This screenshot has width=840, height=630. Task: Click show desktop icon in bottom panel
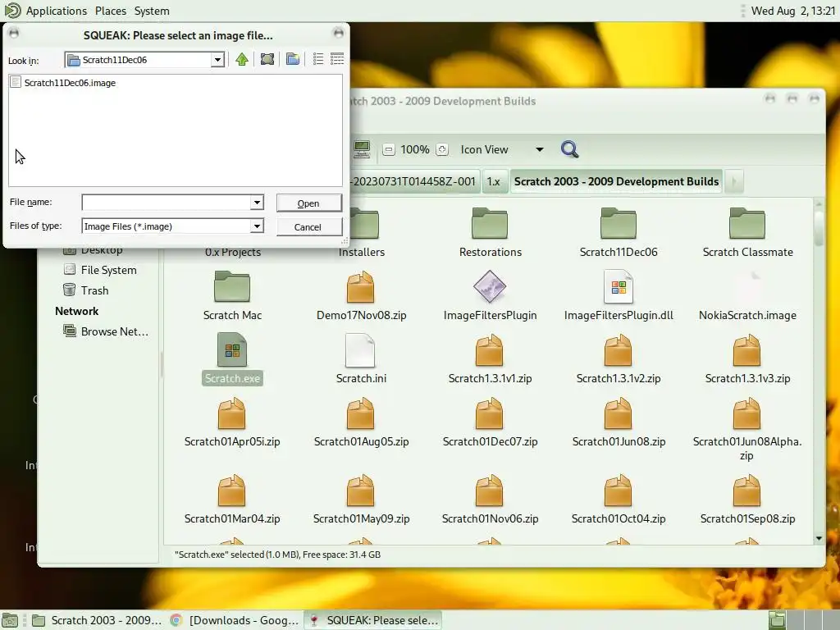pos(10,620)
